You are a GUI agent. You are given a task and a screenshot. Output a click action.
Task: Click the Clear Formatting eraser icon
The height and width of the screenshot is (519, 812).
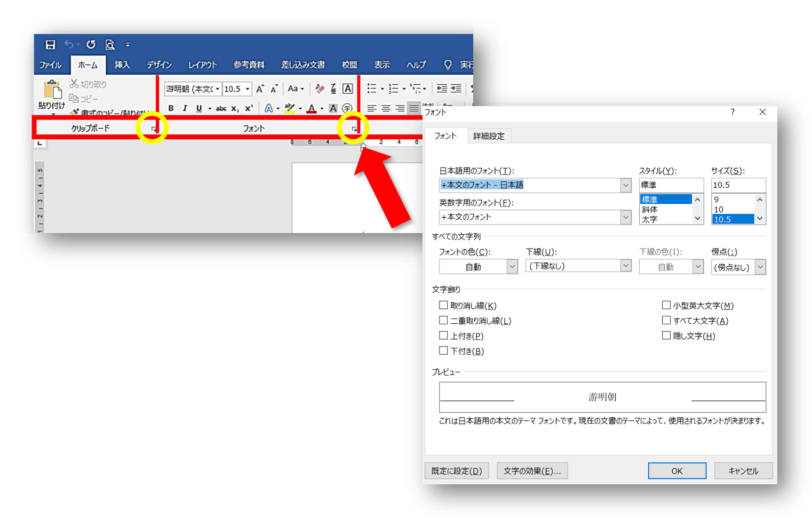320,89
